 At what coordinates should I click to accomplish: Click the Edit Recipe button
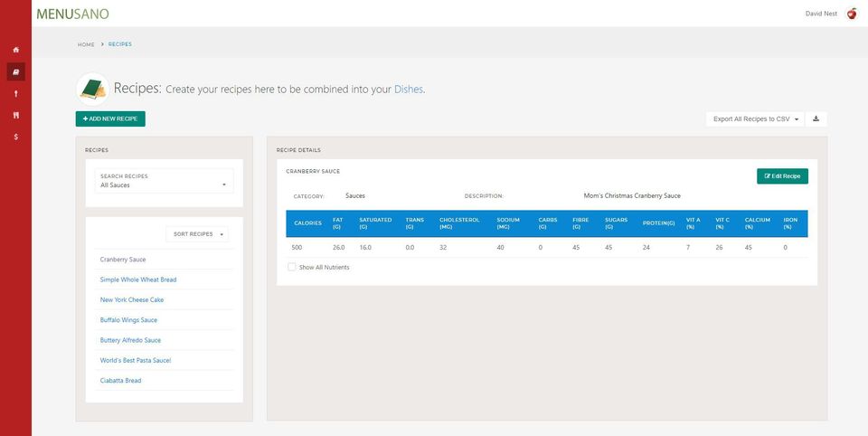[782, 176]
